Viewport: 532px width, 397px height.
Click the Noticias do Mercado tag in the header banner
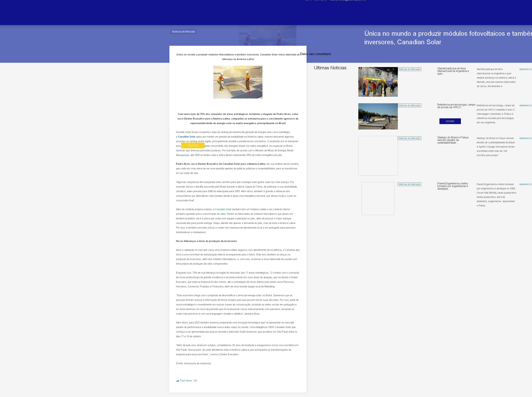tap(183, 31)
